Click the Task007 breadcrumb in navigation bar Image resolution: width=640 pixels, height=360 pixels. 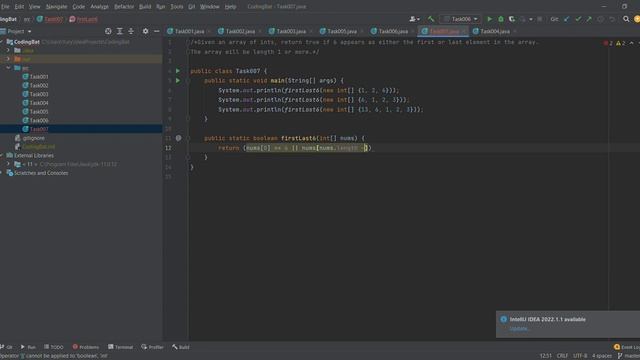click(50, 19)
